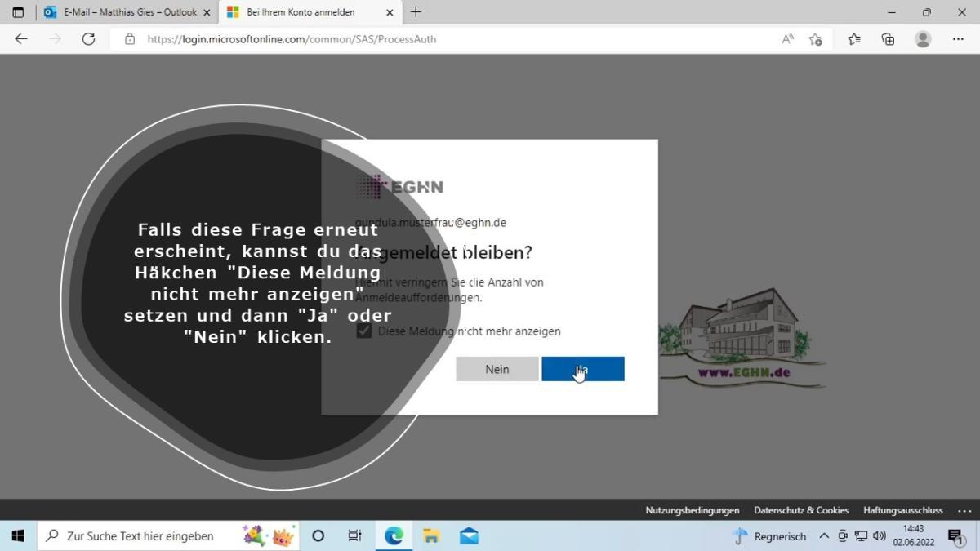Toggle 'Diese Meldung nicht mehr anzeigen' checkbox
980x551 pixels.
click(364, 331)
